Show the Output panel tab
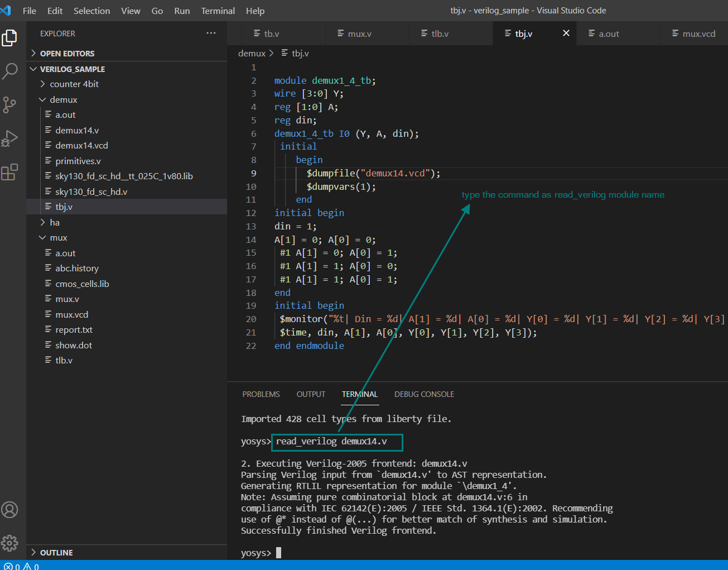This screenshot has width=728, height=570. pyautogui.click(x=311, y=395)
